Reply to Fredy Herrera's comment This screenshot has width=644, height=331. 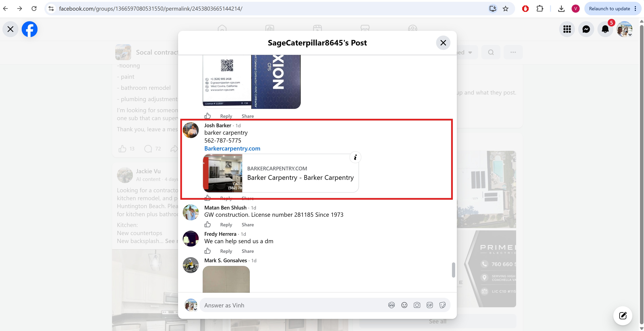pos(226,251)
